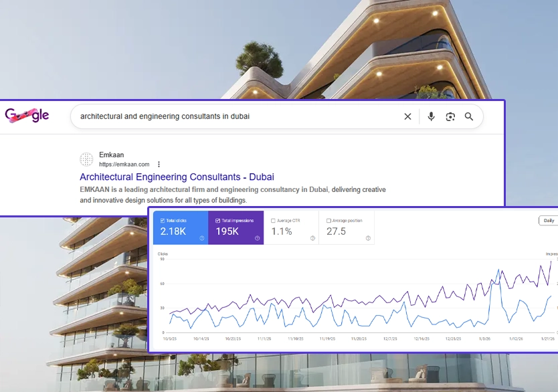Enable the Average position checkbox

pyautogui.click(x=329, y=220)
